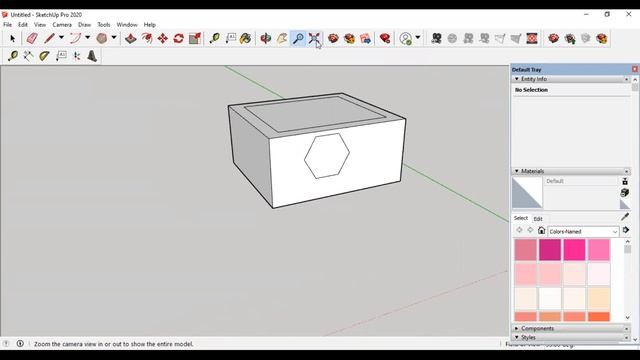Click the Zoom Extents tool

click(314, 38)
